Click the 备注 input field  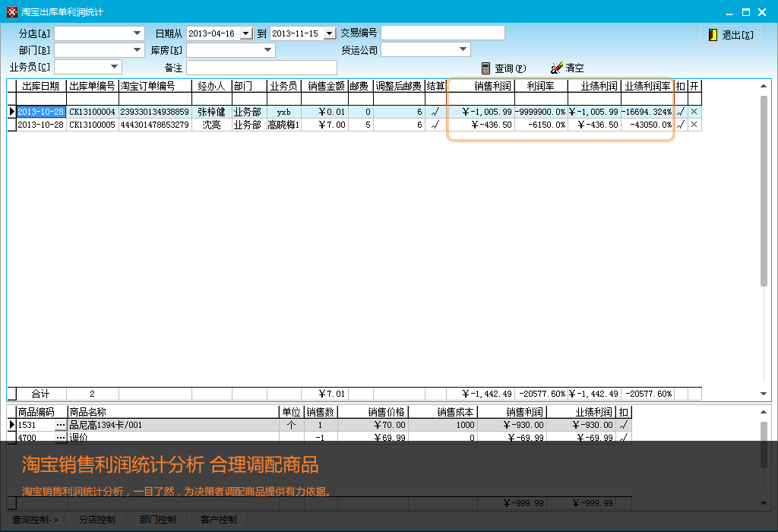pos(261,68)
